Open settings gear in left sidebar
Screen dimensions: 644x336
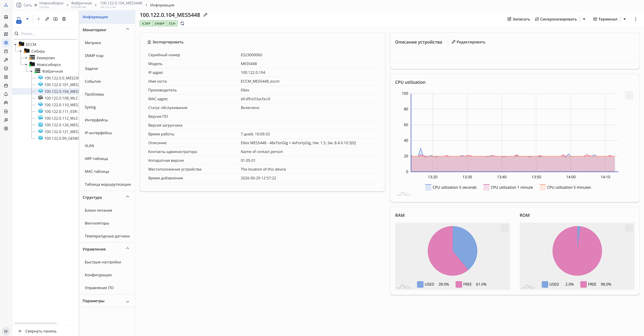click(6, 128)
